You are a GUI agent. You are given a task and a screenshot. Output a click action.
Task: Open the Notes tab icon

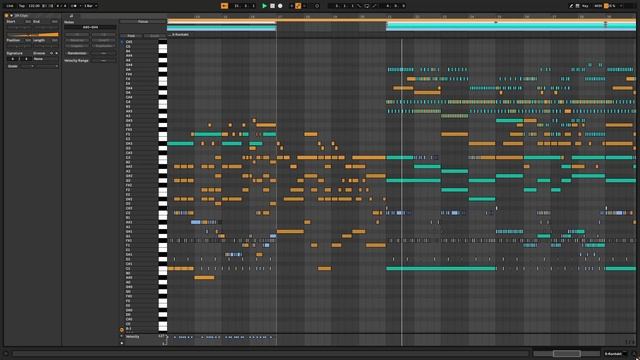pyautogui.click(x=71, y=16)
